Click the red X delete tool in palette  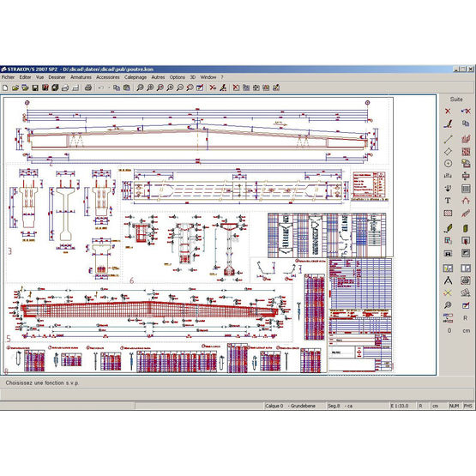click(448, 111)
